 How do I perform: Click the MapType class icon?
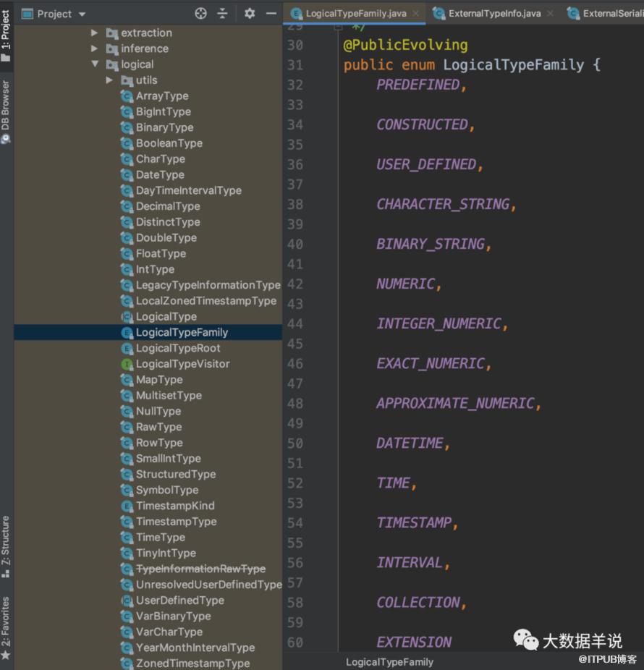coord(127,380)
